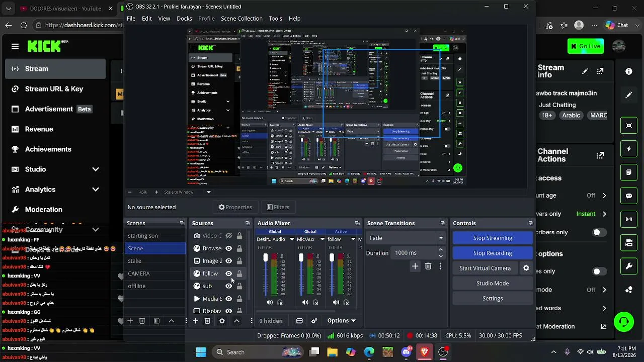Show the hidden Video Capture source
This screenshot has height=362, width=644.
(229, 236)
